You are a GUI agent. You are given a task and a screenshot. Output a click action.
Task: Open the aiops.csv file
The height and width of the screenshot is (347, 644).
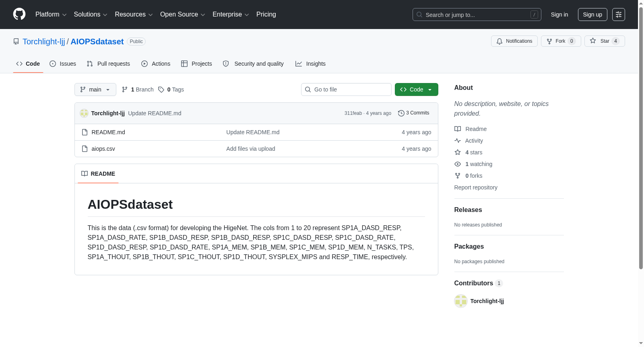coord(103,149)
